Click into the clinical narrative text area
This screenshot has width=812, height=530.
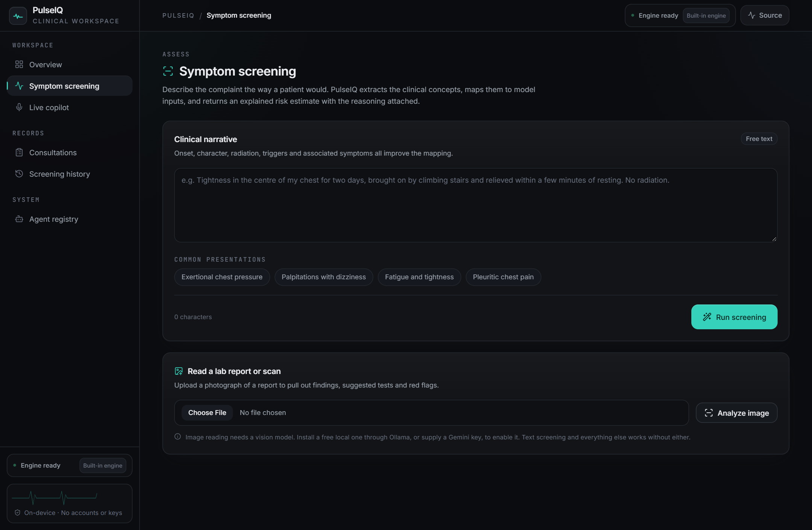(x=476, y=205)
